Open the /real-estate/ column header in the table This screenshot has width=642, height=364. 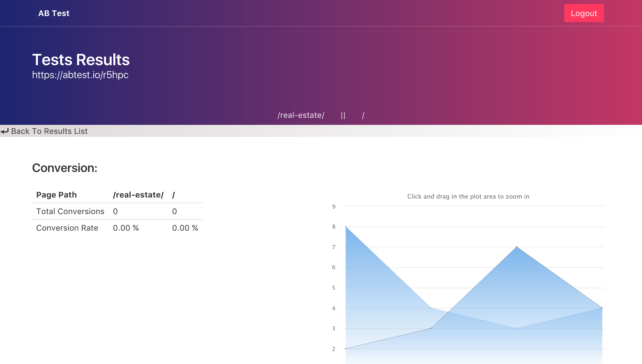[x=138, y=195]
